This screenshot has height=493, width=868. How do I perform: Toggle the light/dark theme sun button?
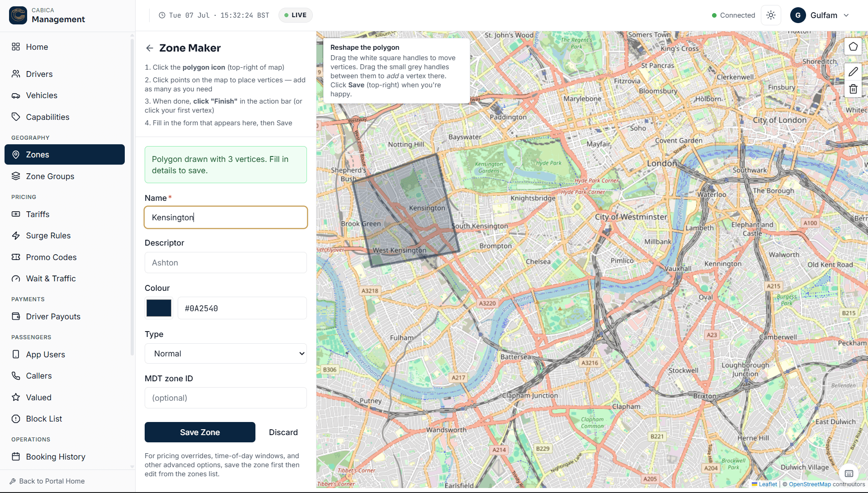(771, 15)
